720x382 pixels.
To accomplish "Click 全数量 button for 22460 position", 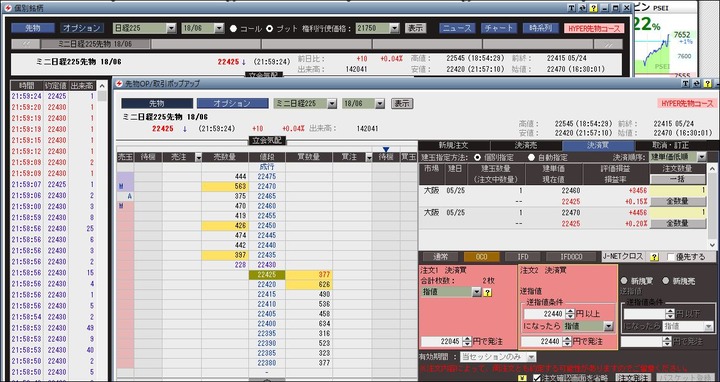I will point(678,202).
